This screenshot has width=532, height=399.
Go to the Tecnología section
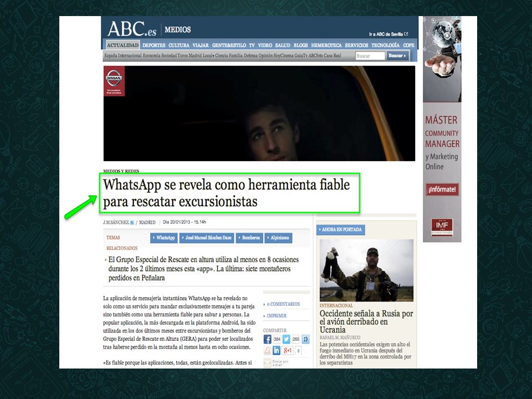click(386, 45)
